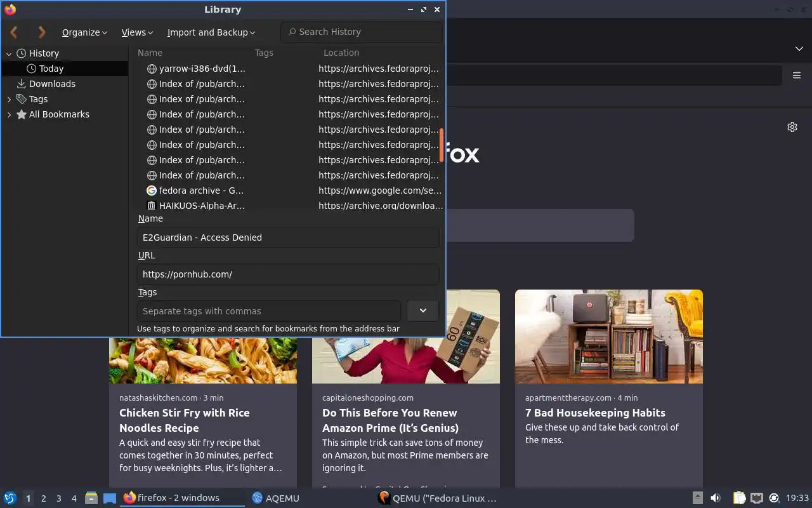The image size is (812, 508).
Task: Click the stir fry noodles thumbnail
Action: [203, 360]
